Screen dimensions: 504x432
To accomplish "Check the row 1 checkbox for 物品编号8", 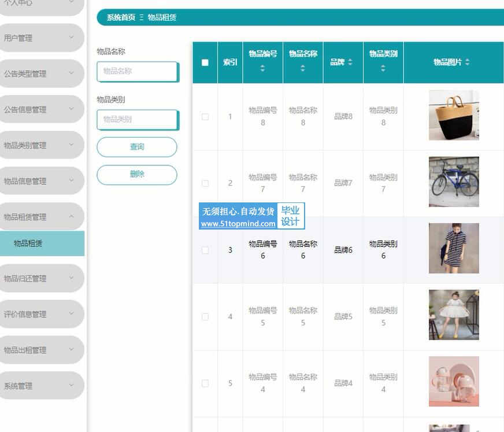I will [x=205, y=117].
